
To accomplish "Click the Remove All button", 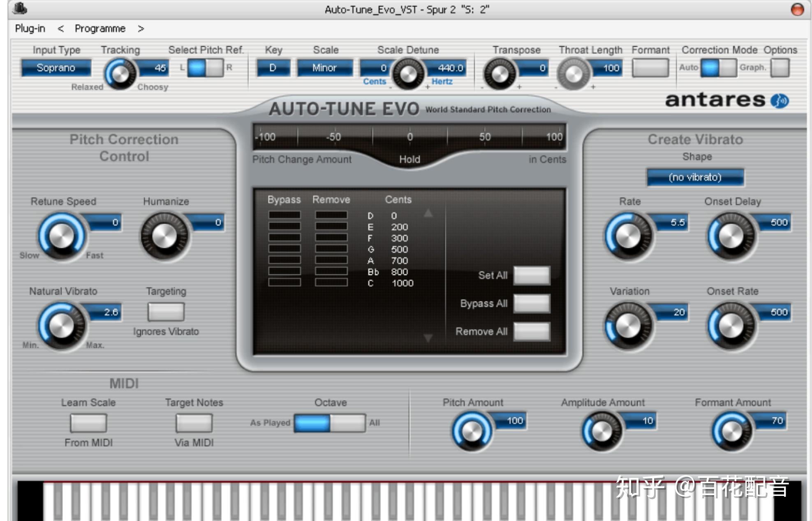I will 532,331.
